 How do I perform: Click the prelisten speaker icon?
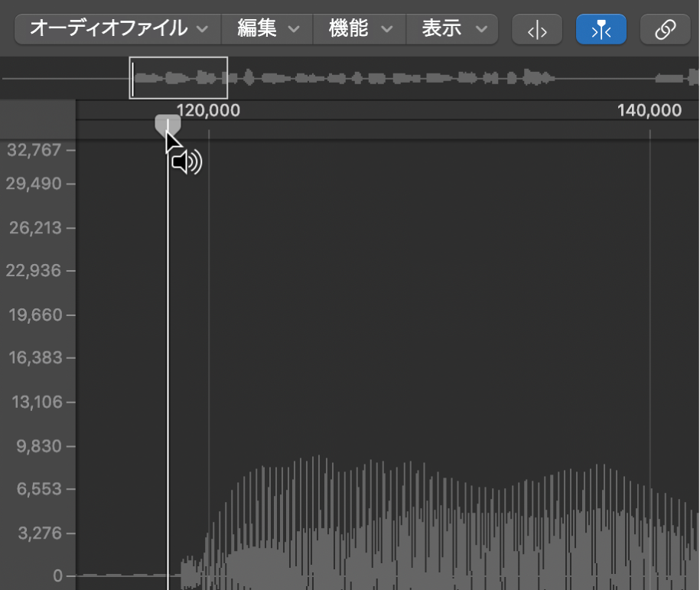click(x=187, y=161)
